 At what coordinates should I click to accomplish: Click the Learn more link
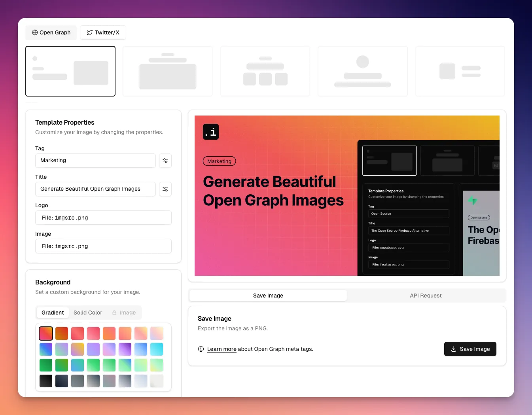coord(222,349)
